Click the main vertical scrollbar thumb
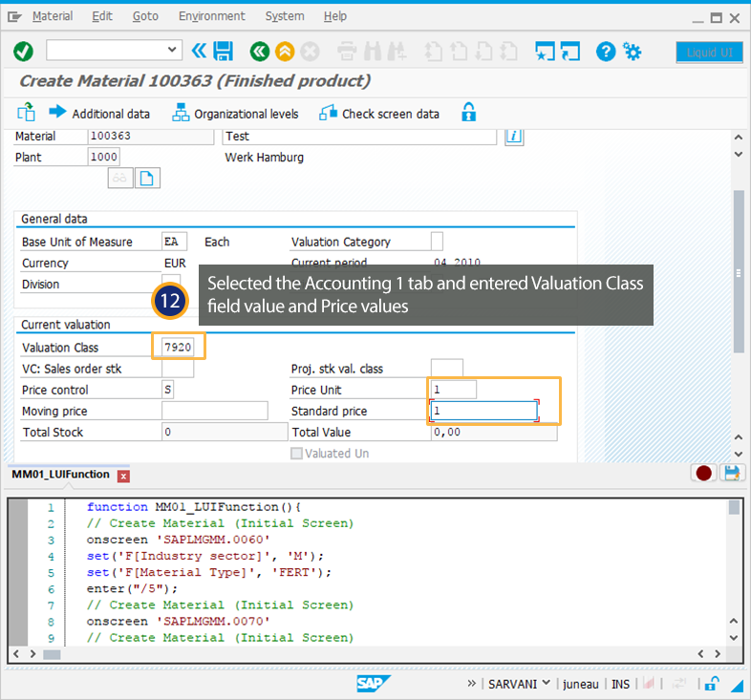 (x=739, y=272)
